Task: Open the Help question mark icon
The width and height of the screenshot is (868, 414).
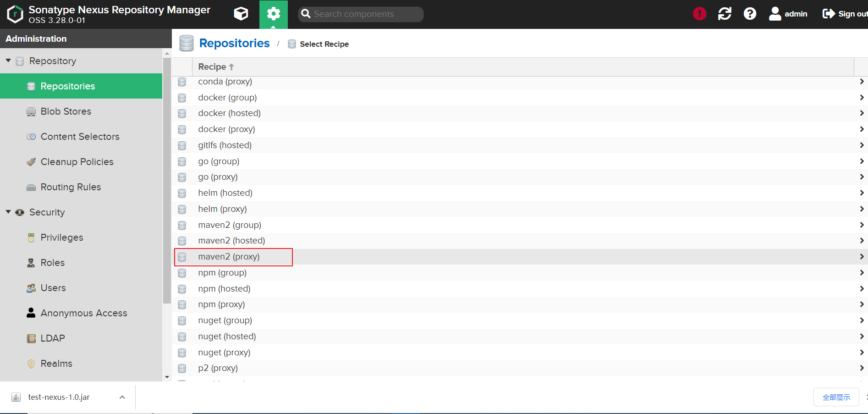Action: 750,14
